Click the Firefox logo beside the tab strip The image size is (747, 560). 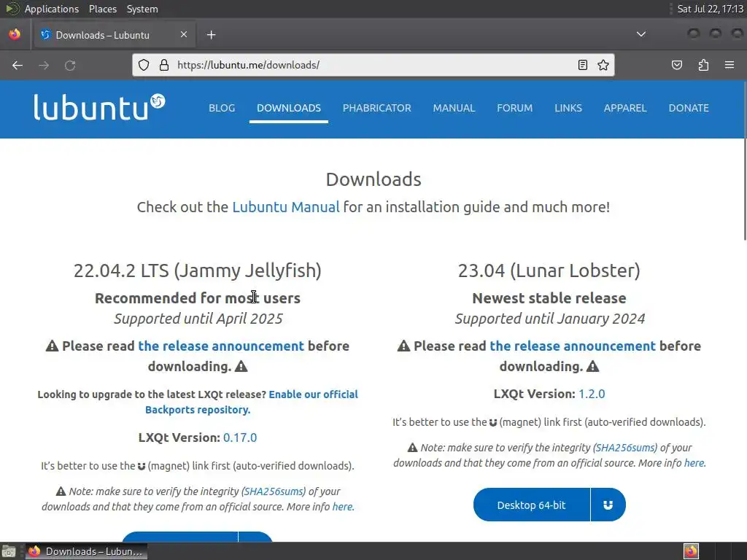coord(15,34)
